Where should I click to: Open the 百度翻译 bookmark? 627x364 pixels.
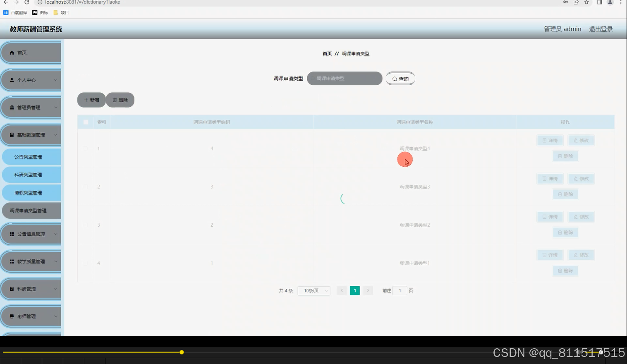pos(15,12)
